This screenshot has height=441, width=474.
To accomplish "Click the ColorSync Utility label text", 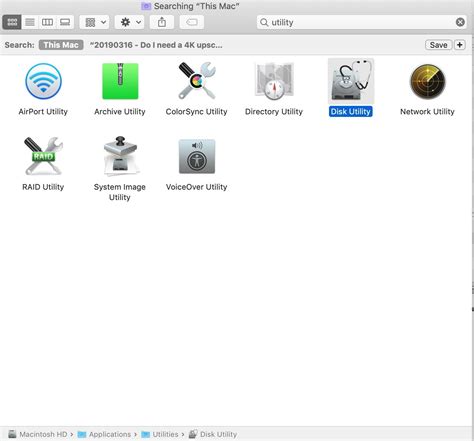I will [x=197, y=112].
